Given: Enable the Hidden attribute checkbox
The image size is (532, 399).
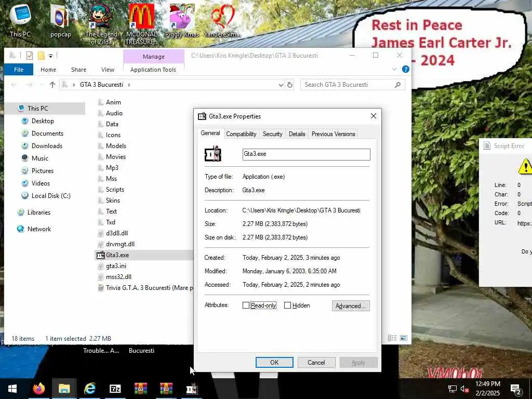Looking at the screenshot, I should [x=287, y=305].
